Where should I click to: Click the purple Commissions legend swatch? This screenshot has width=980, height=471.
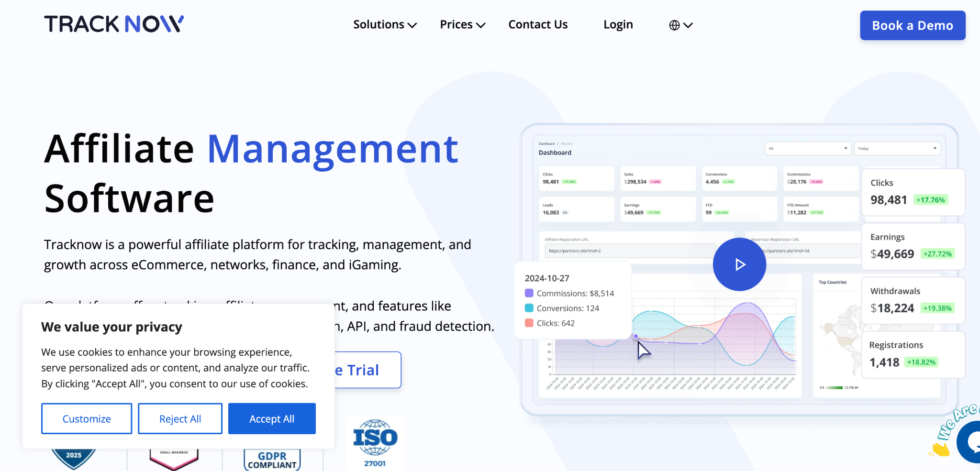pyautogui.click(x=529, y=293)
